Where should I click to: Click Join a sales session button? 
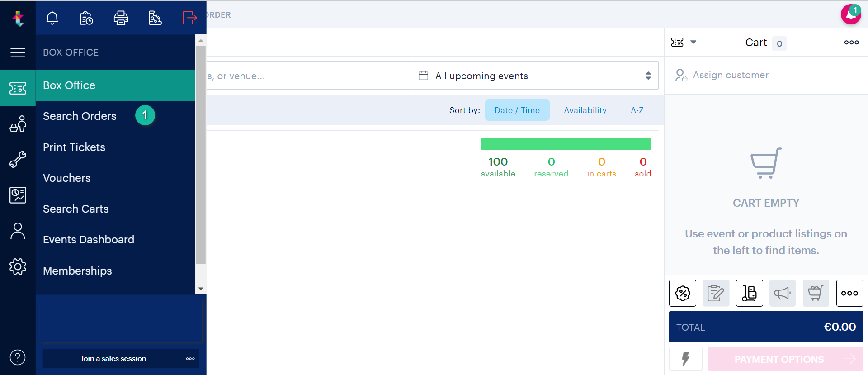pos(113,358)
